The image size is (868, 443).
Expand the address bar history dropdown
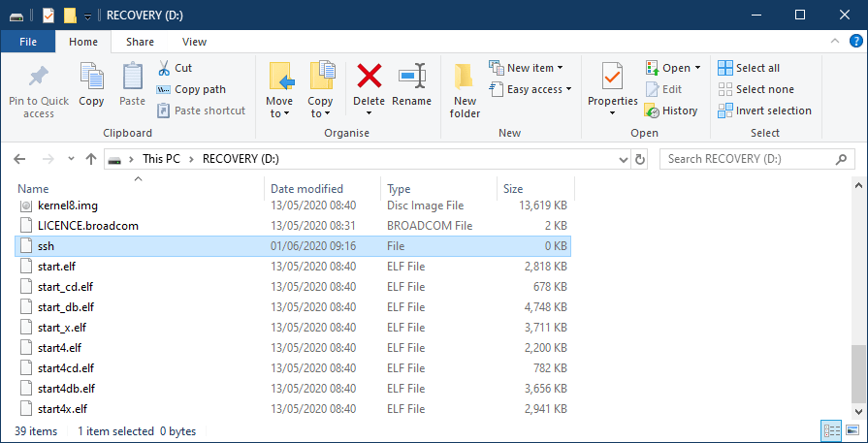[x=623, y=159]
